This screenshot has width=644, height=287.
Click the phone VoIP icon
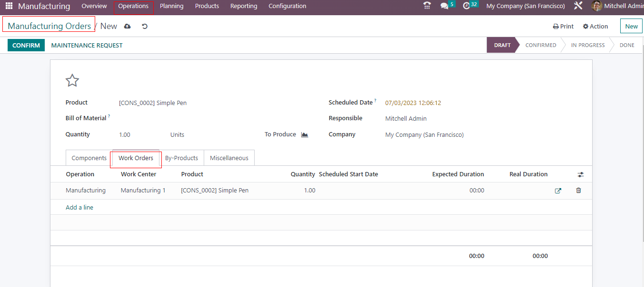click(427, 6)
